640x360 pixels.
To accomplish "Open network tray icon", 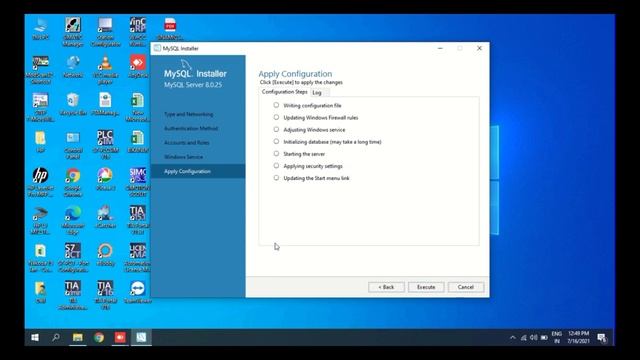I will pos(524,338).
